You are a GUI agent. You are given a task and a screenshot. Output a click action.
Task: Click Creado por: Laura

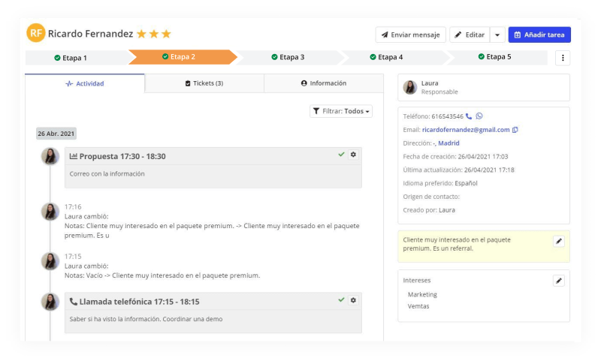[x=429, y=210]
